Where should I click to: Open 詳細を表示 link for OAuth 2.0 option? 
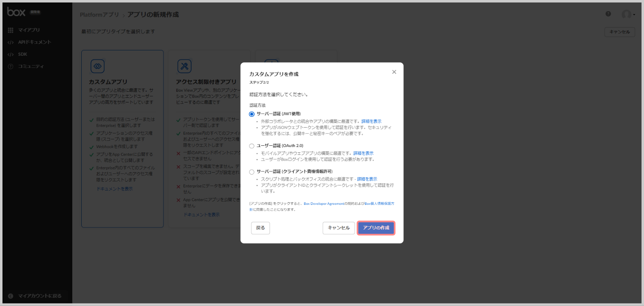363,153
